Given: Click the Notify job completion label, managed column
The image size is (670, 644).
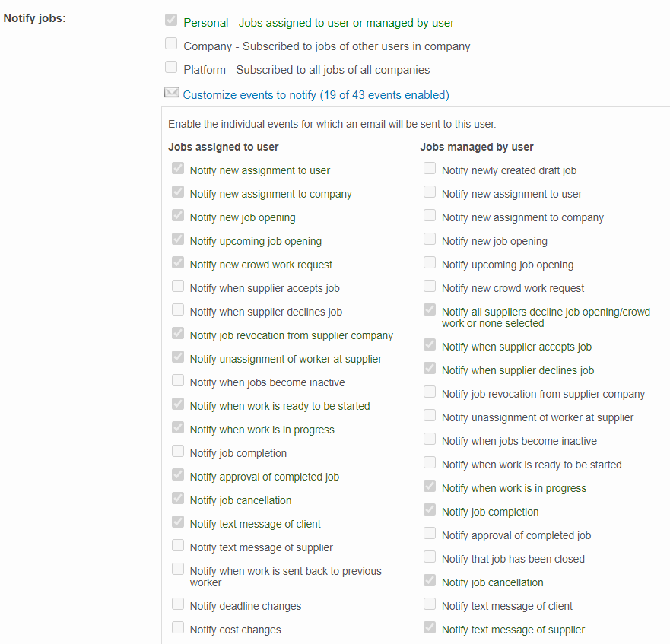Looking at the screenshot, I should (x=490, y=512).
